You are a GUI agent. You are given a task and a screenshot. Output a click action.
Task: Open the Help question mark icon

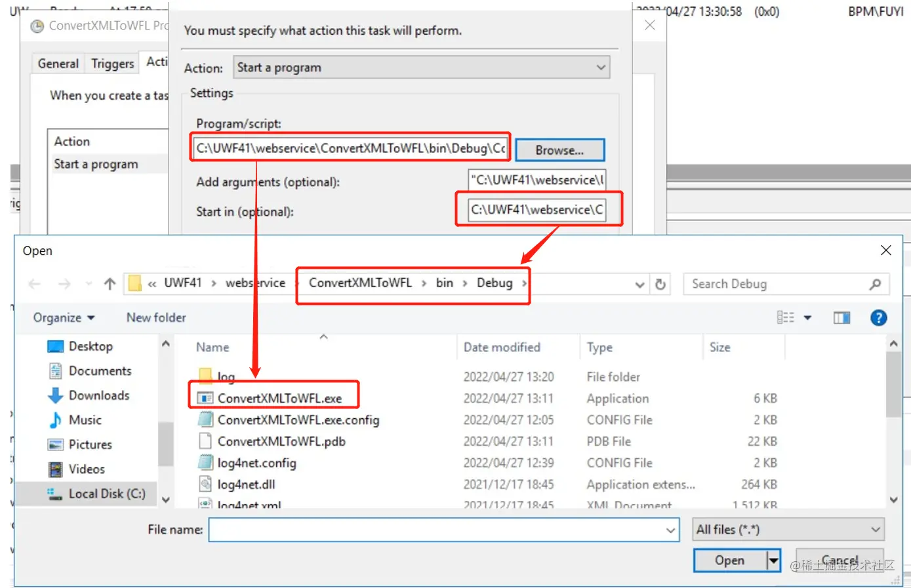[878, 318]
